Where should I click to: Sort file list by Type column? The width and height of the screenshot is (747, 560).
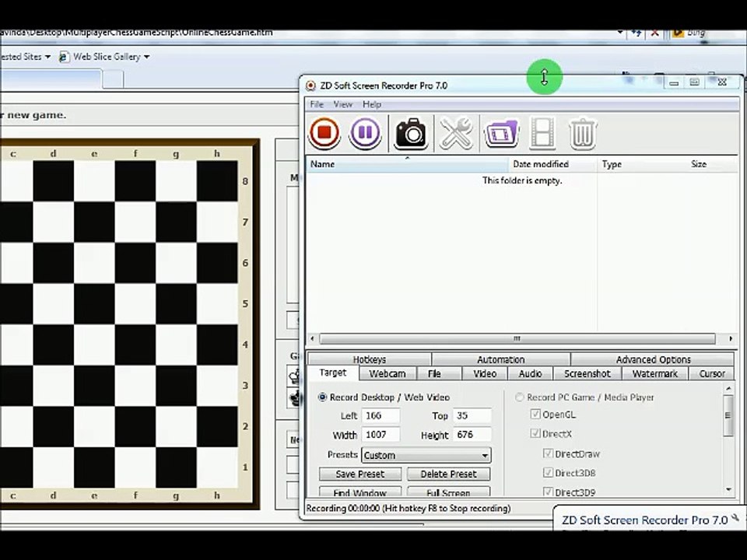click(x=641, y=164)
